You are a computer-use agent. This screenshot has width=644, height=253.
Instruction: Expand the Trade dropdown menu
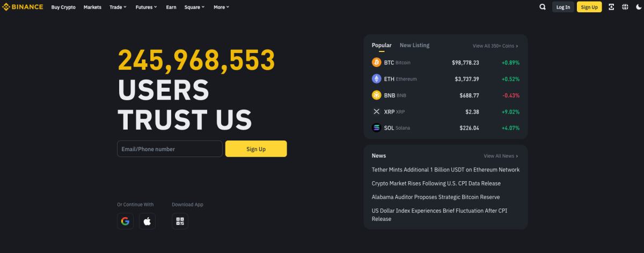[118, 7]
